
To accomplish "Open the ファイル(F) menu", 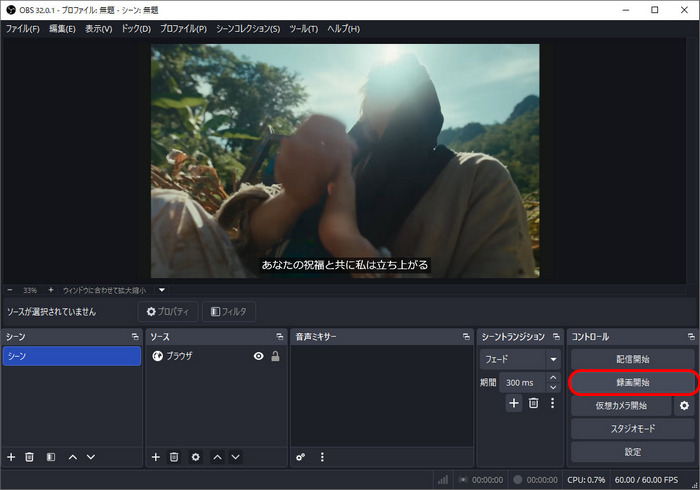I will (x=22, y=29).
